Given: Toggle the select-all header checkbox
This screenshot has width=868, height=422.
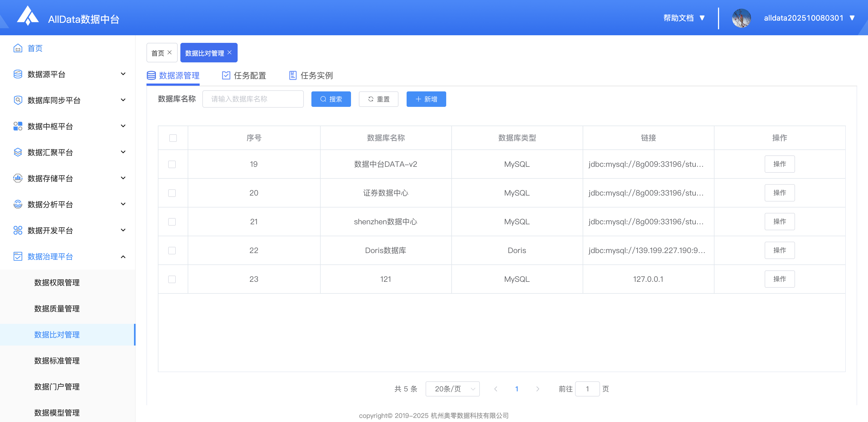Looking at the screenshot, I should coord(173,138).
